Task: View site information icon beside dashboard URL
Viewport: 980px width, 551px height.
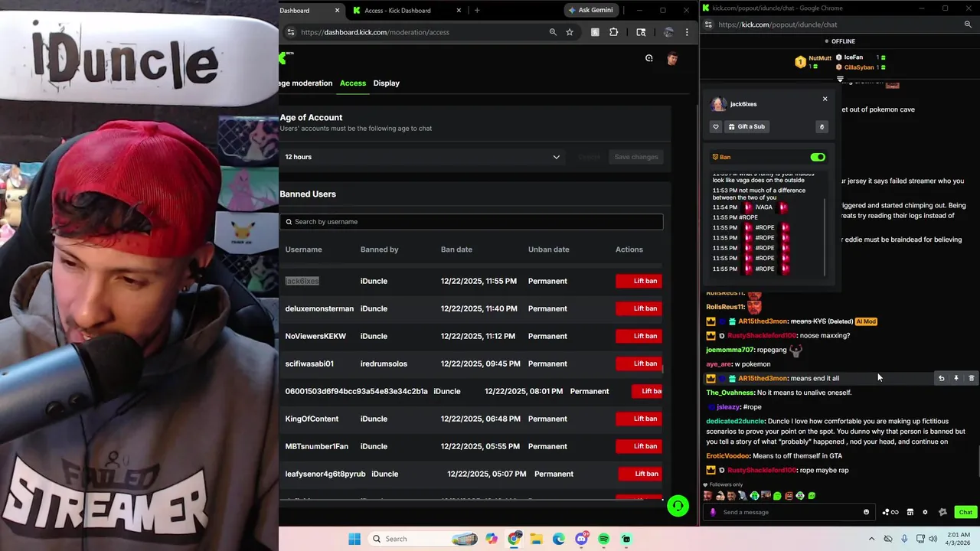Action: pos(290,32)
